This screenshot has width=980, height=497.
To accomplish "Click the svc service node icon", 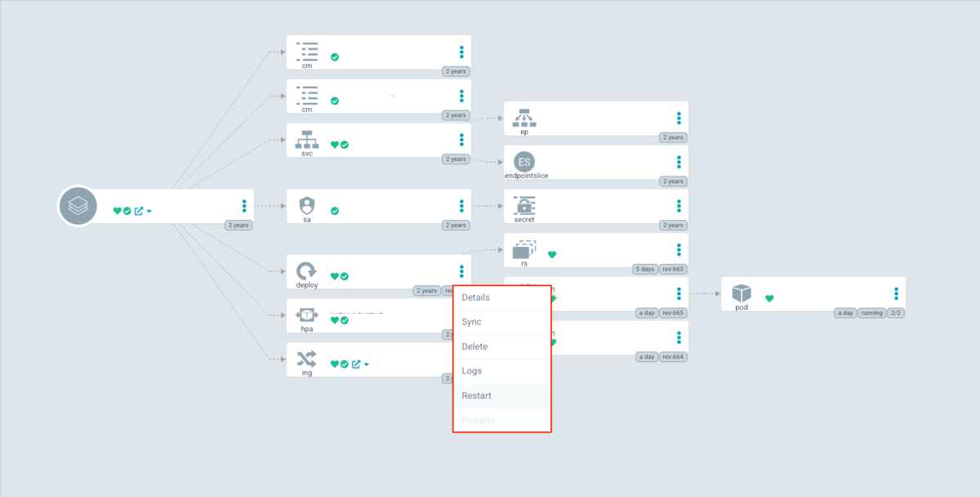I will tap(307, 139).
